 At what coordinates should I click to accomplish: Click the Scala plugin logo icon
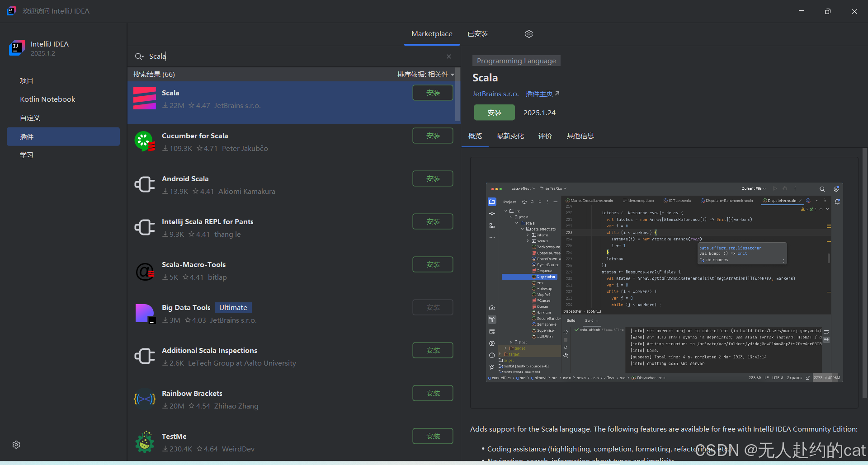pyautogui.click(x=145, y=99)
